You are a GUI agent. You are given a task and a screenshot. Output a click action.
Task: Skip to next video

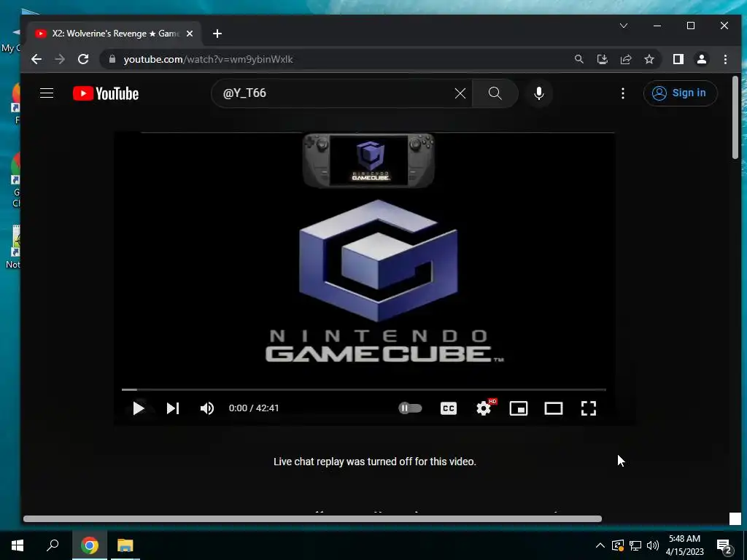pyautogui.click(x=173, y=408)
